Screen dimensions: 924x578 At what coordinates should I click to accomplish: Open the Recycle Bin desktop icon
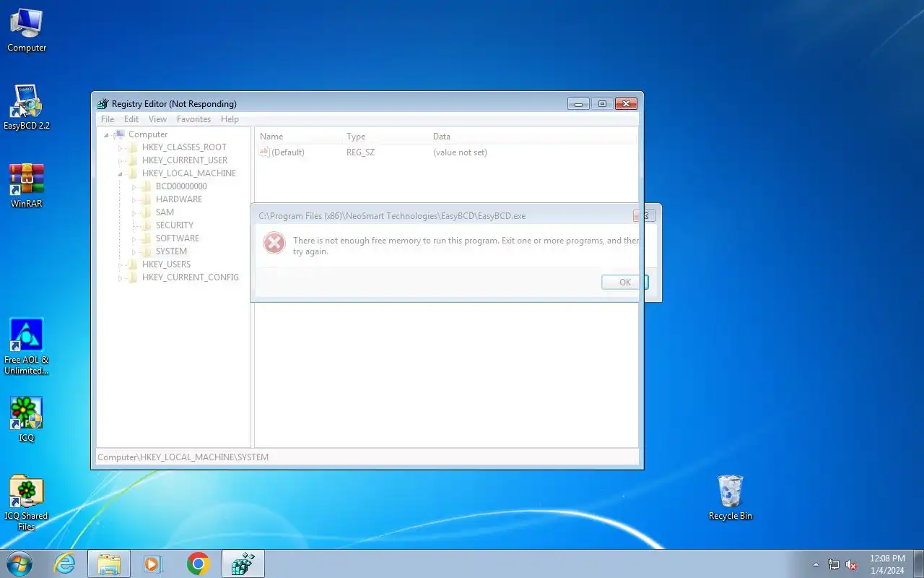tap(731, 497)
